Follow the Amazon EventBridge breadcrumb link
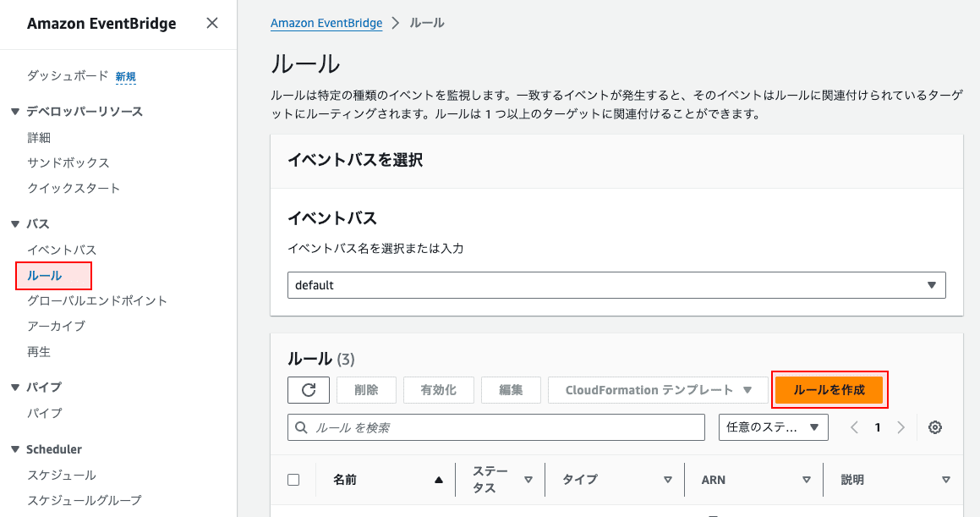 (x=326, y=23)
